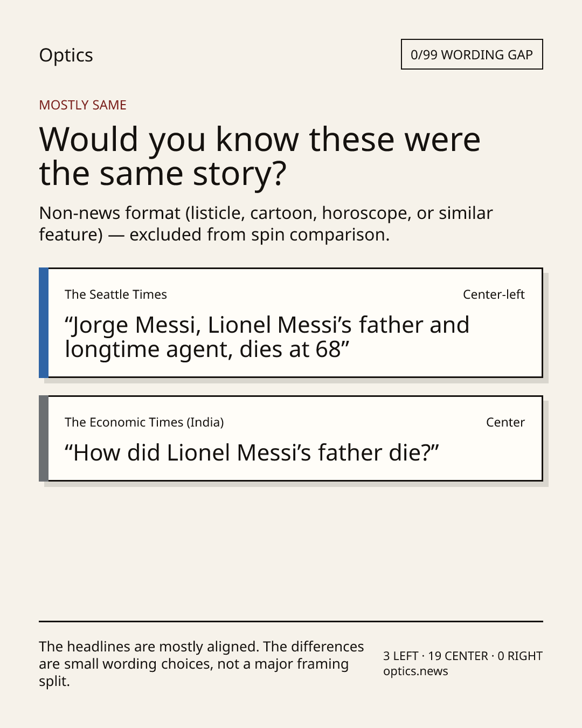Click the headlines mostly aligned summary text
Image resolution: width=582 pixels, height=728 pixels.
point(201,664)
